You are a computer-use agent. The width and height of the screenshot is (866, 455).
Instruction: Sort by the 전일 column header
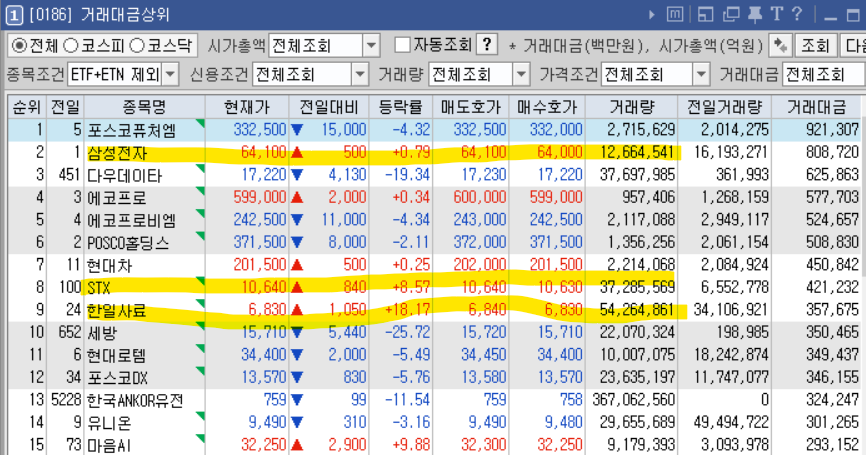pyautogui.click(x=65, y=107)
